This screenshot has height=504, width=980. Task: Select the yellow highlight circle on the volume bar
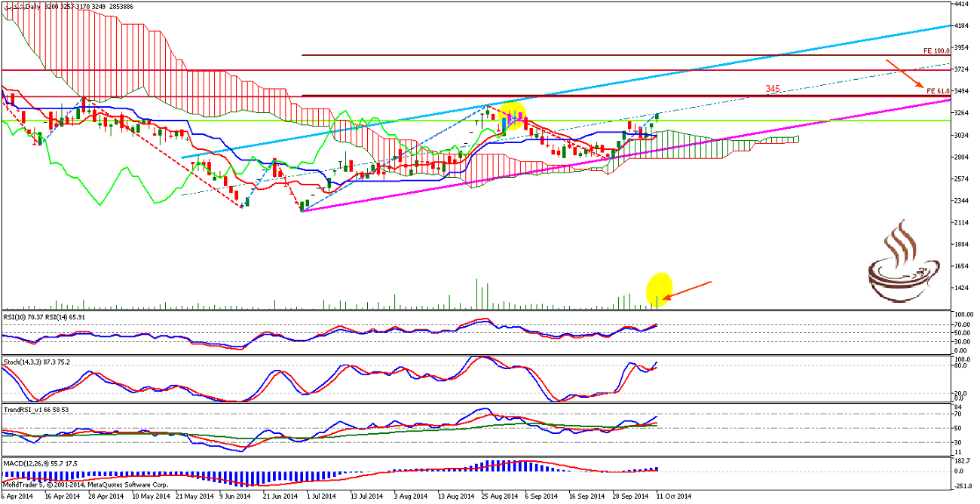tap(660, 289)
